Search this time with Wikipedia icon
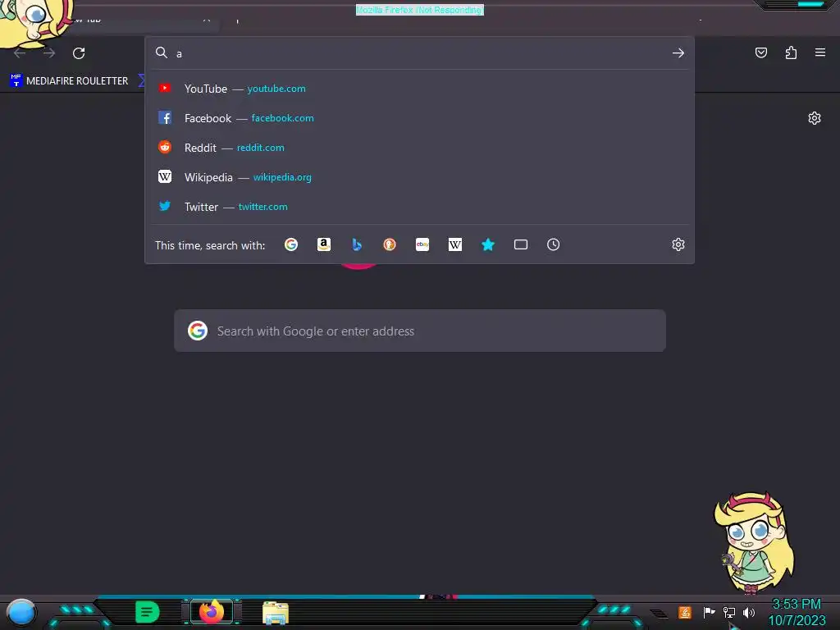Image resolution: width=840 pixels, height=630 pixels. (454, 244)
